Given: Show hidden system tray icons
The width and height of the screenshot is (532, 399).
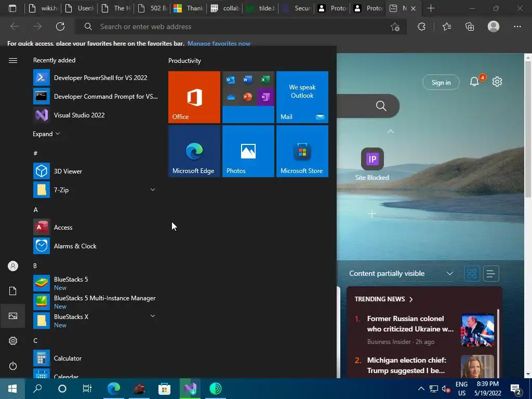Looking at the screenshot, I should point(421,389).
